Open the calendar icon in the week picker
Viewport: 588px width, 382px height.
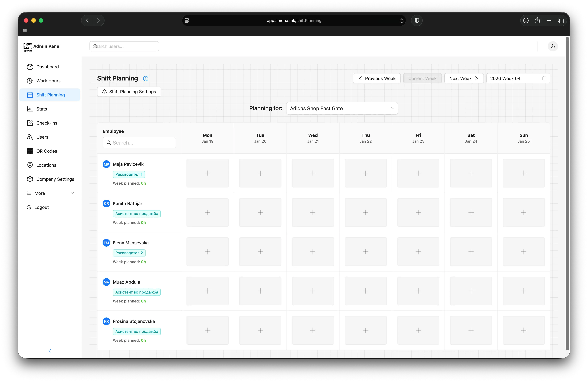[x=544, y=78]
